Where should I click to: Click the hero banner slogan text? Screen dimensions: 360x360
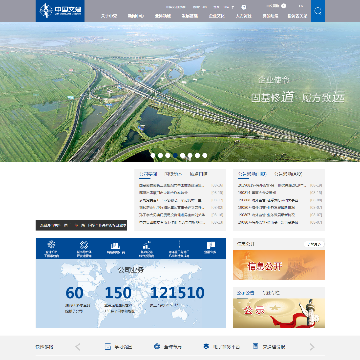(298, 98)
